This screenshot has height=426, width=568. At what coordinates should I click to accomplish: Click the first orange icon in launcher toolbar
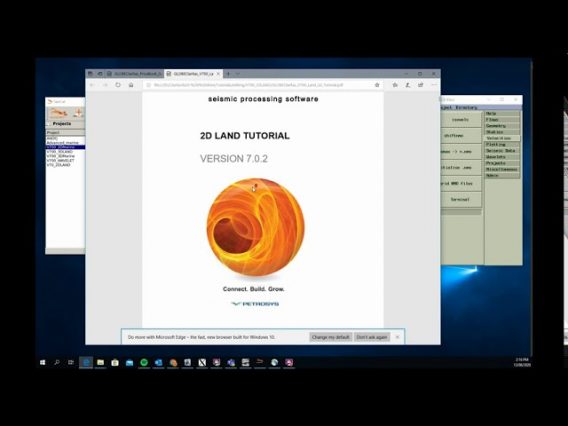[59, 113]
